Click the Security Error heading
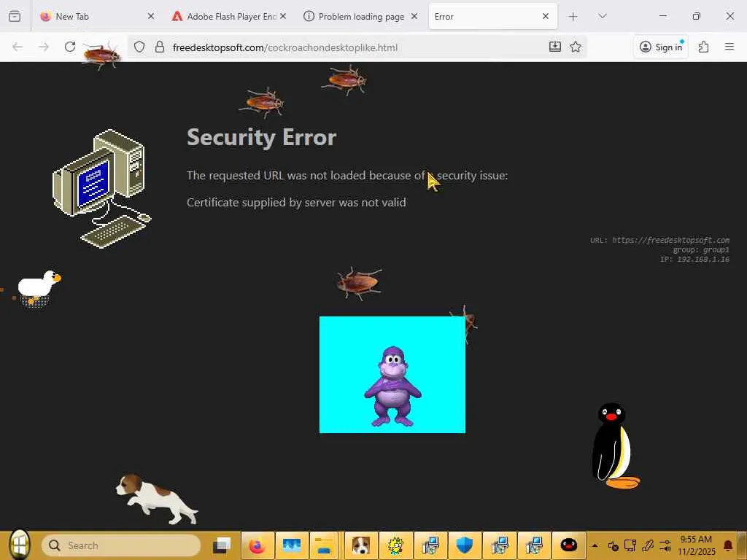The height and width of the screenshot is (560, 747). tap(262, 138)
